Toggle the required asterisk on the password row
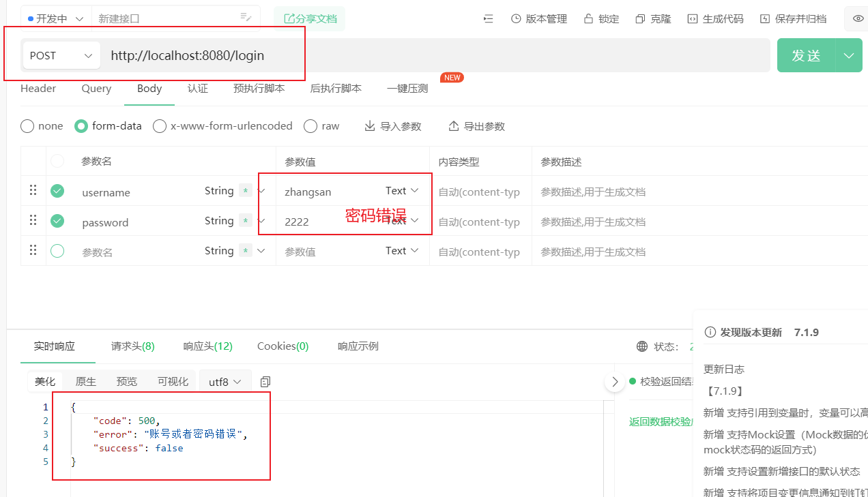 245,222
